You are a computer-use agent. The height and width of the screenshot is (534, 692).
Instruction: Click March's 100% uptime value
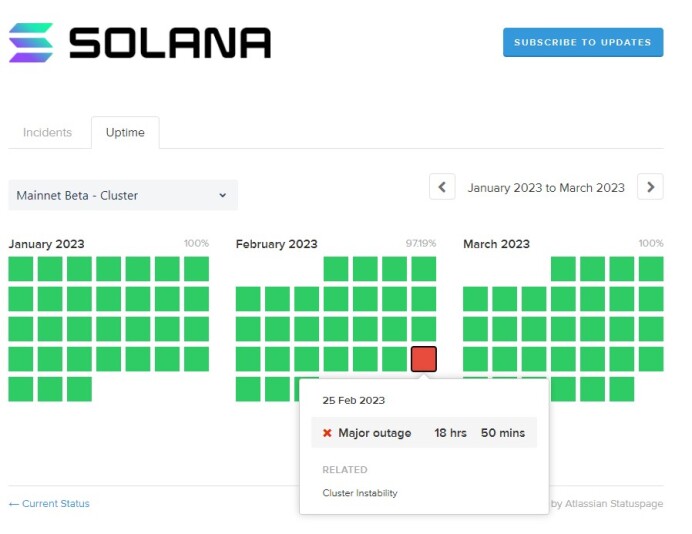point(651,243)
